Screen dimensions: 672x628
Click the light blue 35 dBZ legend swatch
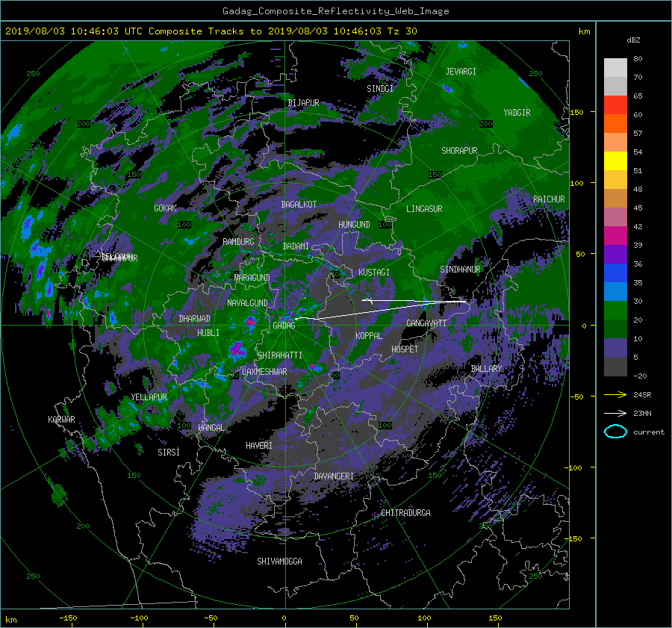[615, 291]
